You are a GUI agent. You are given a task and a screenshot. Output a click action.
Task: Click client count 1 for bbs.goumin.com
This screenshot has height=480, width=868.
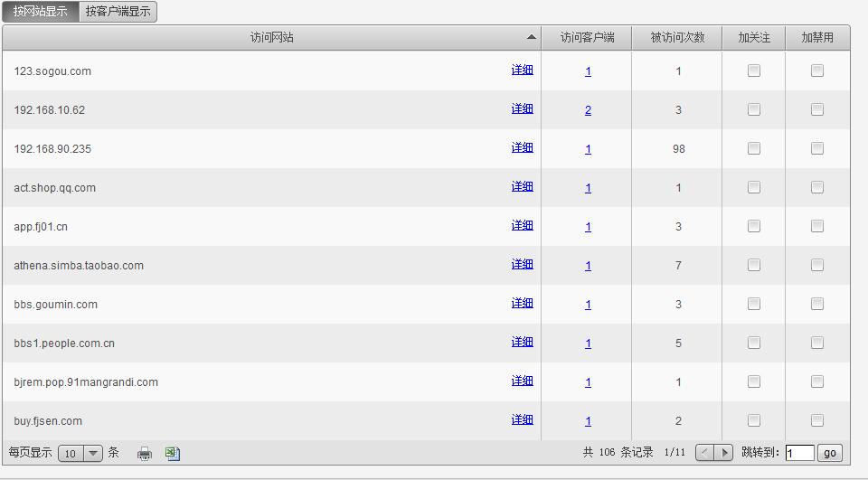coord(588,305)
